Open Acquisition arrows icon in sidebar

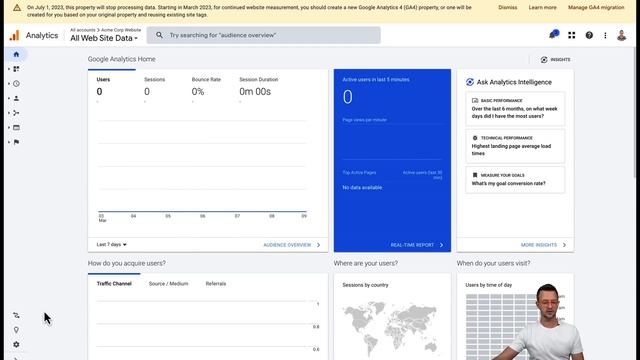(16, 113)
